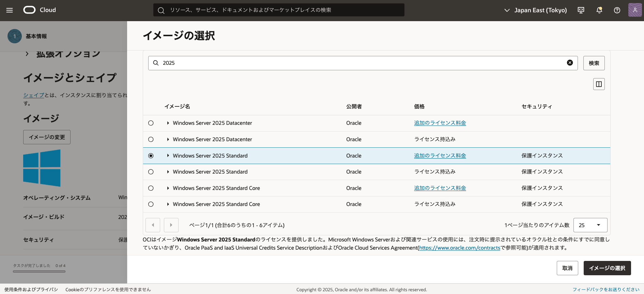Click the イメージの変更 button
644x294 pixels.
click(47, 137)
